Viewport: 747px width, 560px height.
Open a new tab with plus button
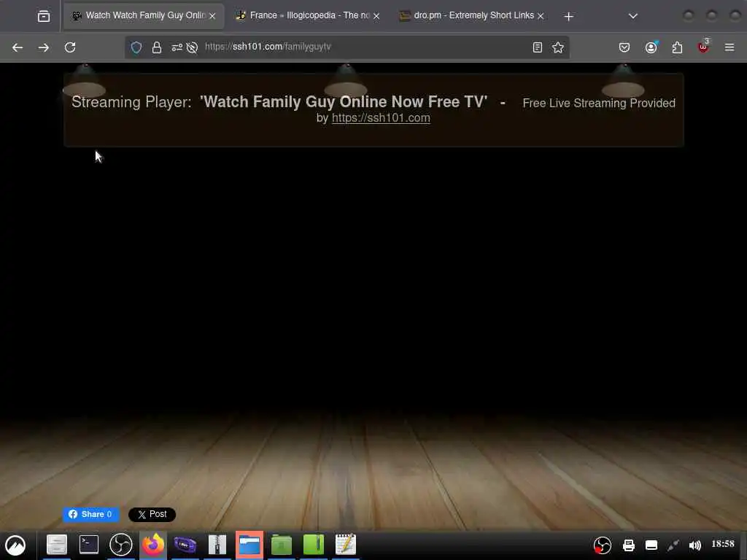[x=568, y=17]
